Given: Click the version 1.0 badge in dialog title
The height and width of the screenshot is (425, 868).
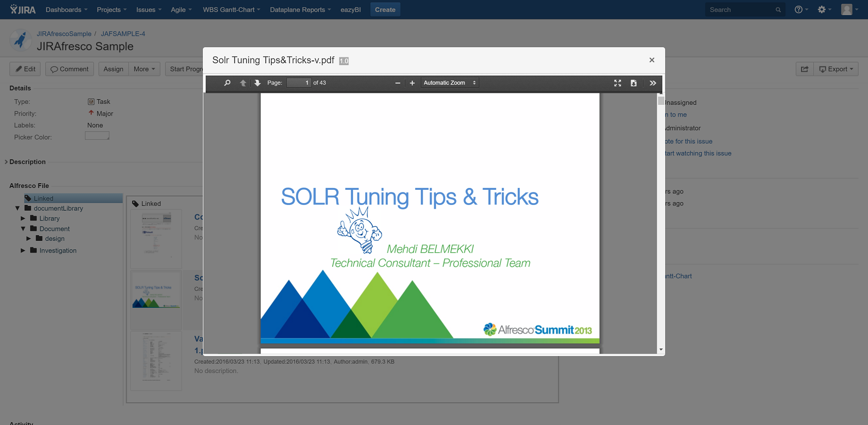Looking at the screenshot, I should click(344, 61).
